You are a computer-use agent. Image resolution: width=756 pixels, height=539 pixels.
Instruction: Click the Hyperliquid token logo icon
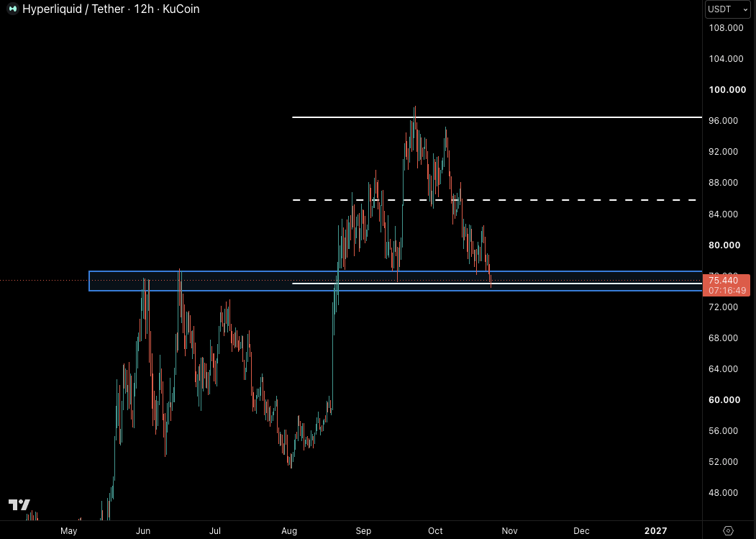13,9
